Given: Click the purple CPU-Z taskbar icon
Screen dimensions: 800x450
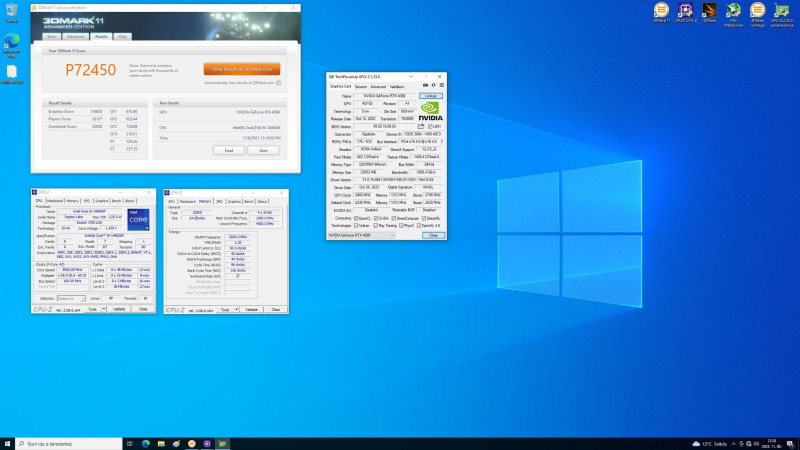Looking at the screenshot, I should (207, 444).
